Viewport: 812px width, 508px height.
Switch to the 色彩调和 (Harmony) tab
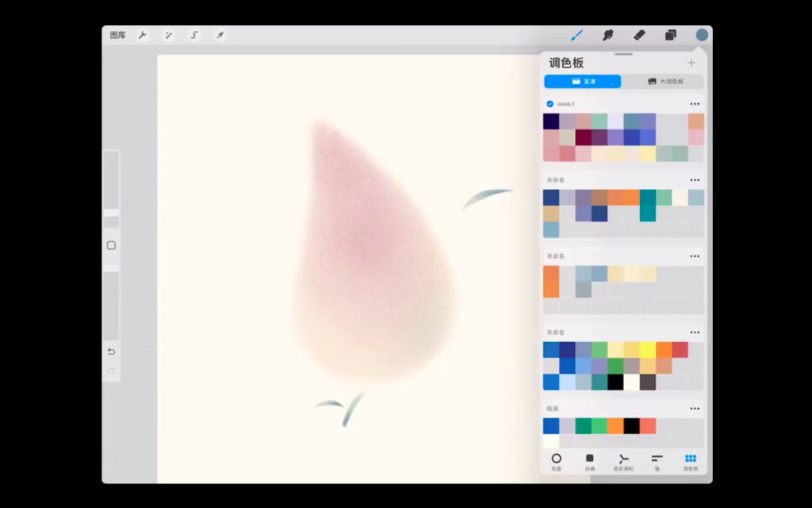pos(623,461)
